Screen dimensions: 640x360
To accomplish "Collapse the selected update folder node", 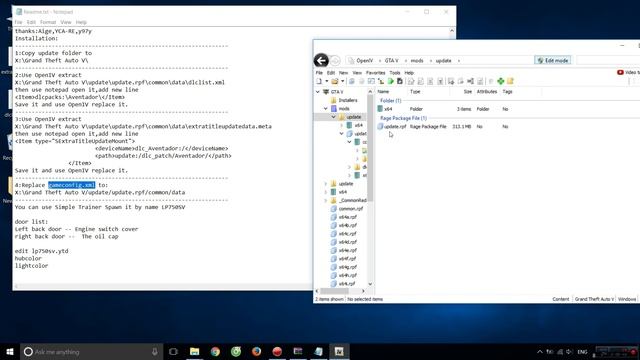I will [x=333, y=117].
